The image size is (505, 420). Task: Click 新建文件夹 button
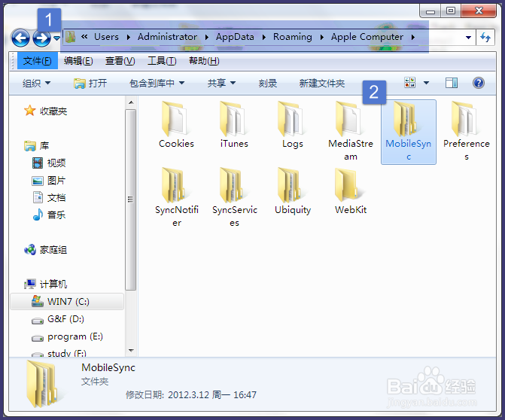pos(322,84)
